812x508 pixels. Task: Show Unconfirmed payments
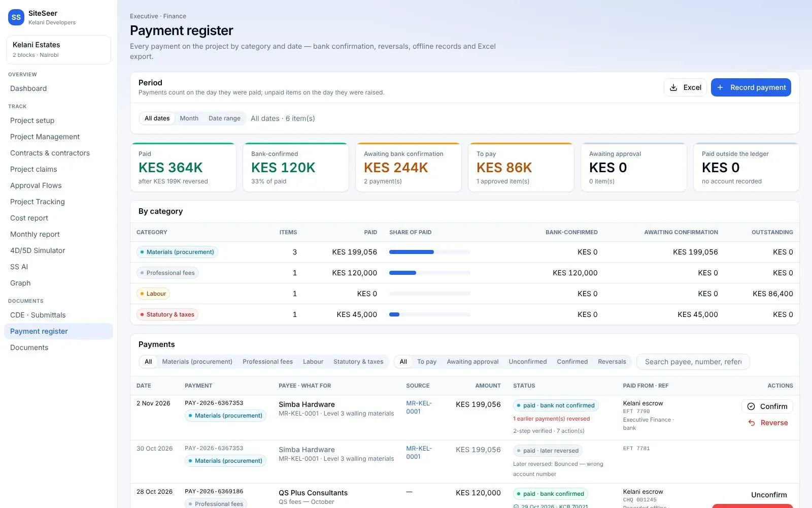pos(528,362)
